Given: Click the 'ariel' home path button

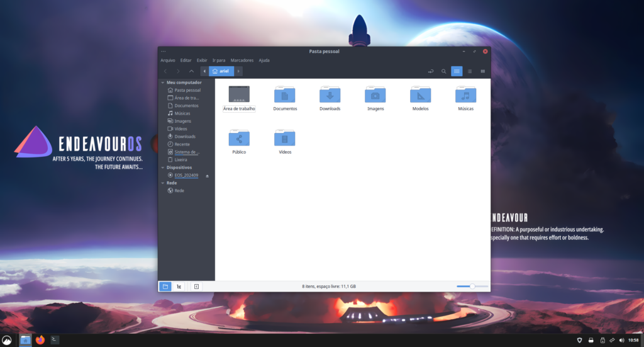Looking at the screenshot, I should click(221, 71).
